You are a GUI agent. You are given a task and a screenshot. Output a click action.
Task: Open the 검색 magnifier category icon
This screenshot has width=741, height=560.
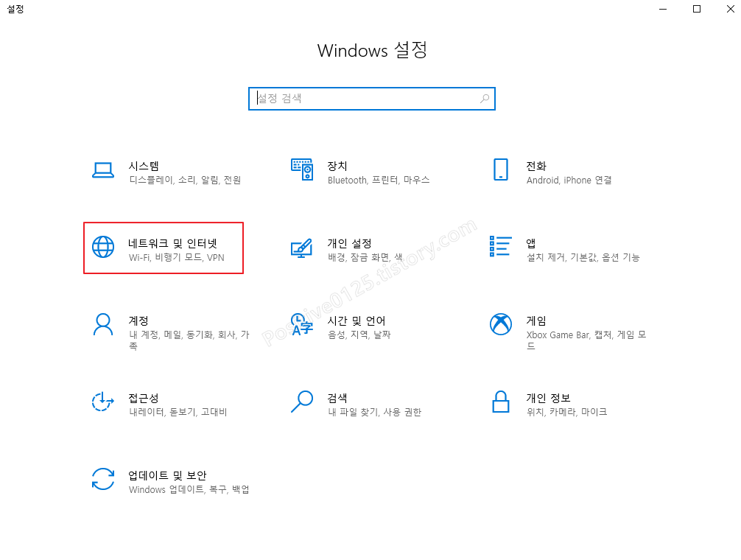click(302, 402)
